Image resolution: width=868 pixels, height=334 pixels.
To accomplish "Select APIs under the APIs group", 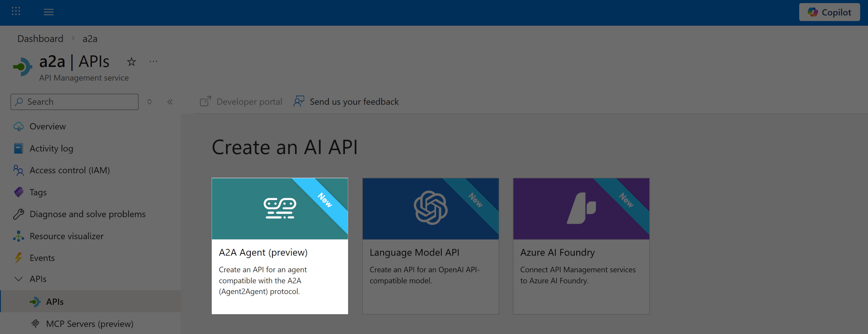I will click(x=55, y=301).
